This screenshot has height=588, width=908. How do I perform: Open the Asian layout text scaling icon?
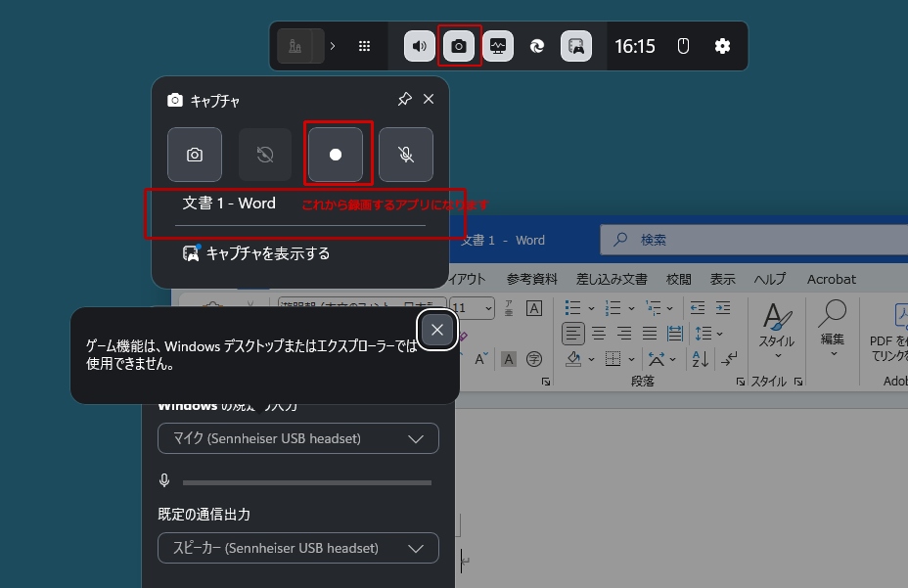657,359
